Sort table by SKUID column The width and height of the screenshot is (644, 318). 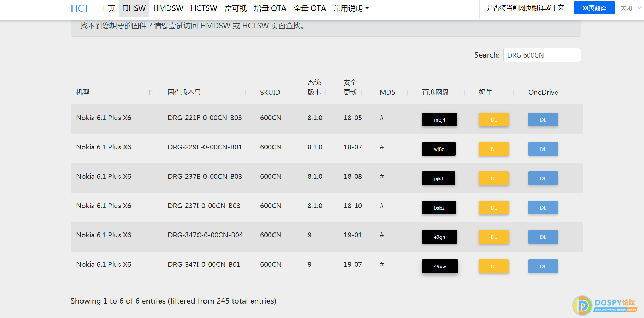270,92
